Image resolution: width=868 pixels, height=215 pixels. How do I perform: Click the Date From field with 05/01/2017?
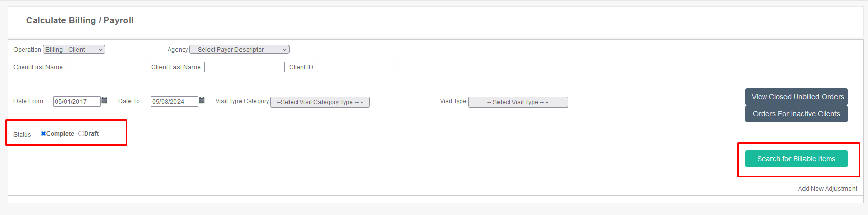[77, 102]
